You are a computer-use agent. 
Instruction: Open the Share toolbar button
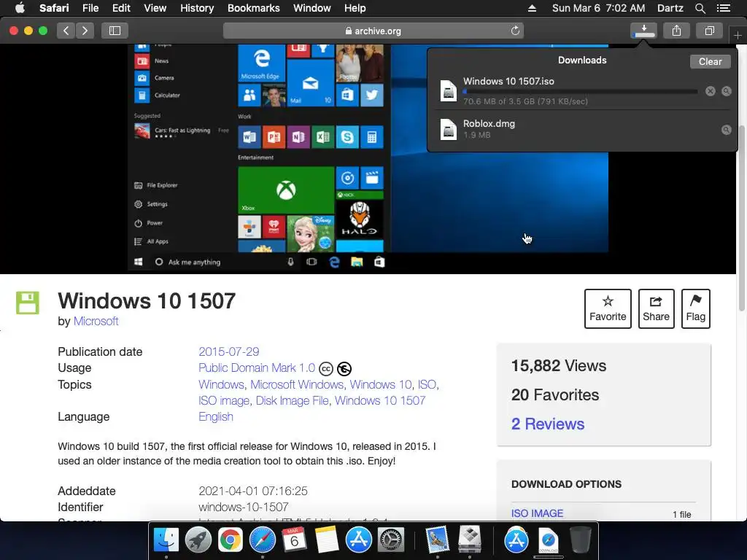(676, 31)
